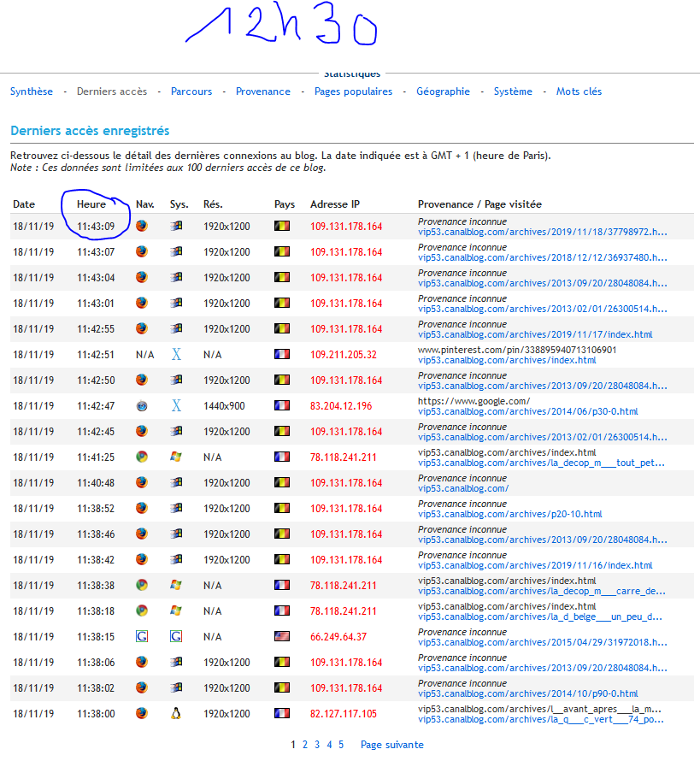Click the Belgian flag in the 11:43:04 row
The height and width of the screenshot is (761, 700).
click(x=282, y=277)
